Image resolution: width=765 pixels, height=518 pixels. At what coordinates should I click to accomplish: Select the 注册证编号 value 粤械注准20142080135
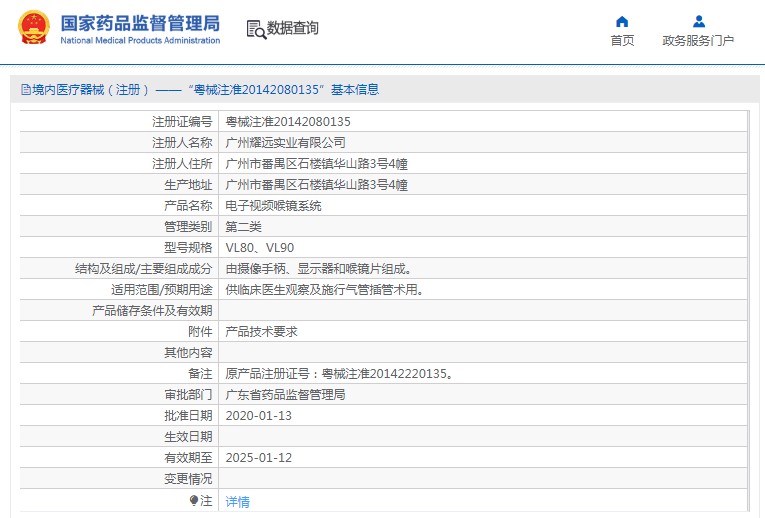tap(288, 121)
